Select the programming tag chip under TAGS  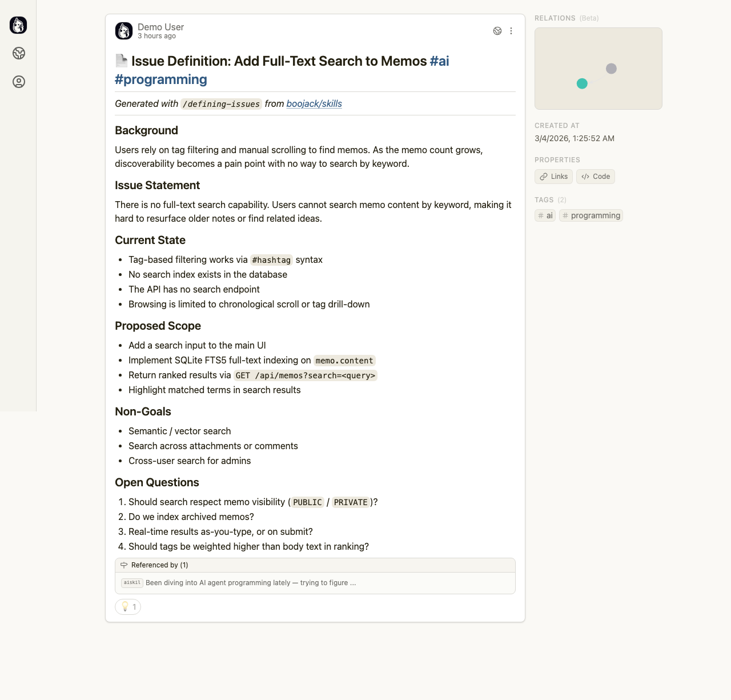(x=591, y=215)
